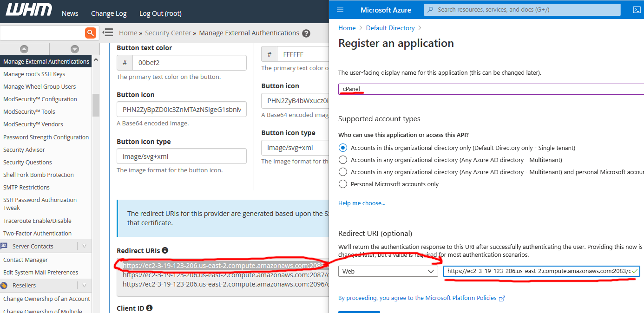This screenshot has width=644, height=313.
Task: Click the orange search magnifier icon
Action: tap(91, 33)
